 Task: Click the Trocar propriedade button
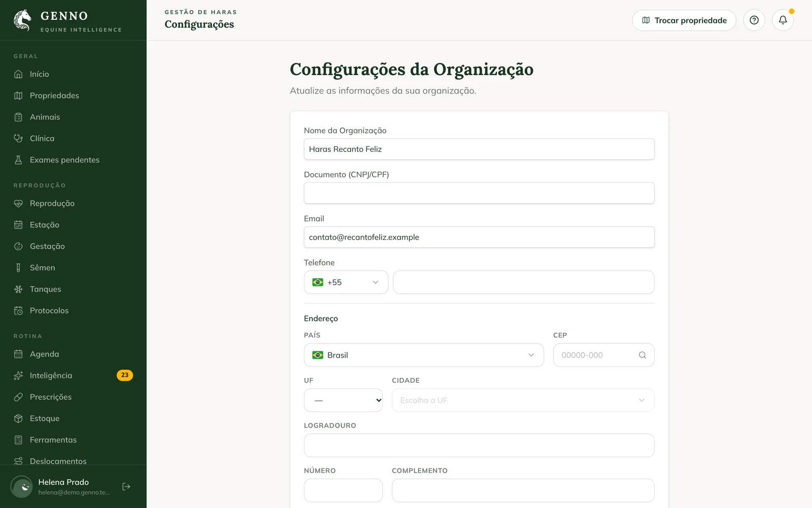coord(684,20)
